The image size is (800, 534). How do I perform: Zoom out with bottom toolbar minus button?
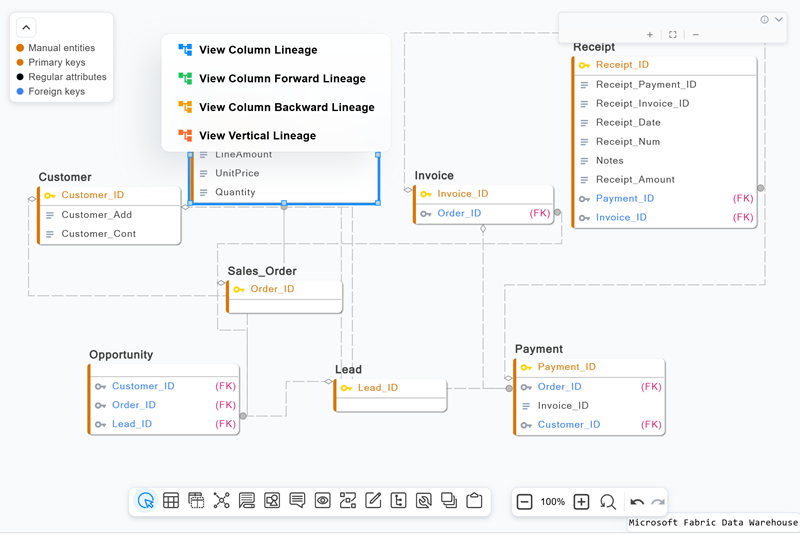[x=524, y=502]
